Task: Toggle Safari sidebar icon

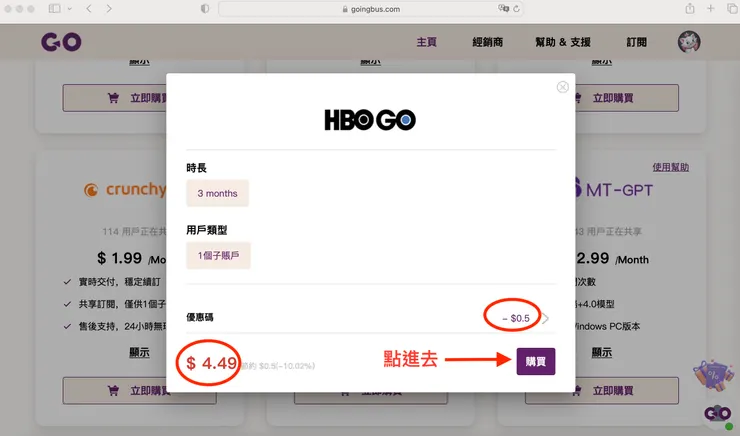Action: coord(55,8)
